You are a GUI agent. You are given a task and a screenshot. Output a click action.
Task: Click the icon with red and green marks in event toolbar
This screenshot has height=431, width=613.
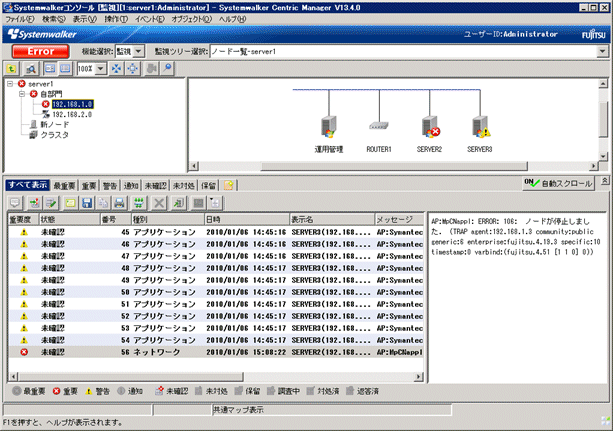[x=34, y=203]
